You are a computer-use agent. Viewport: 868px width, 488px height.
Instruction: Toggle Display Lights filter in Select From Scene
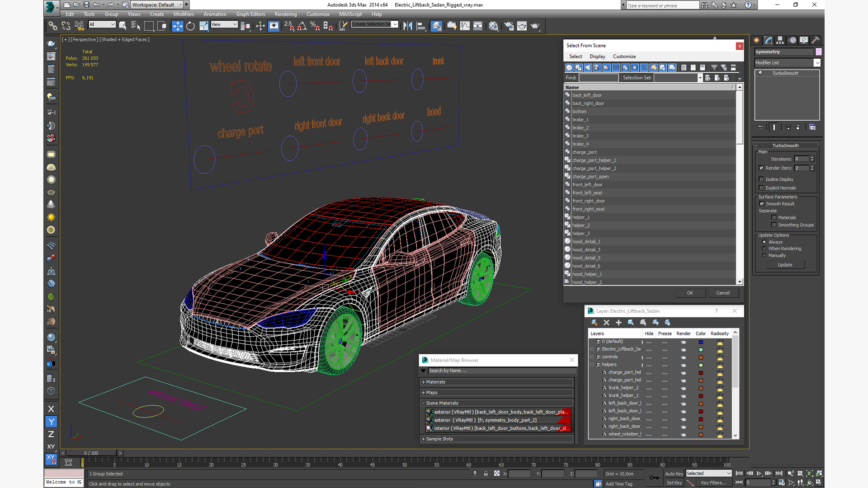click(x=588, y=67)
